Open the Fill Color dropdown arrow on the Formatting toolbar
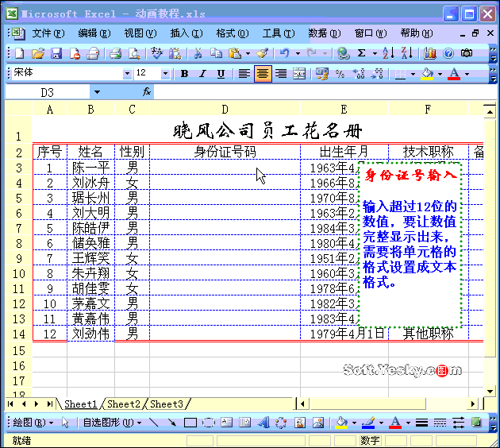500x448 pixels. [440, 75]
